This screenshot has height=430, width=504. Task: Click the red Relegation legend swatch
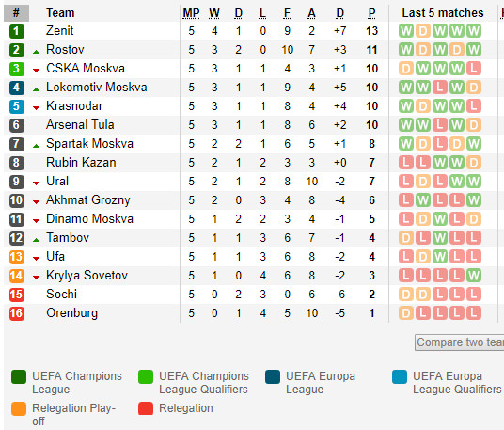(146, 408)
